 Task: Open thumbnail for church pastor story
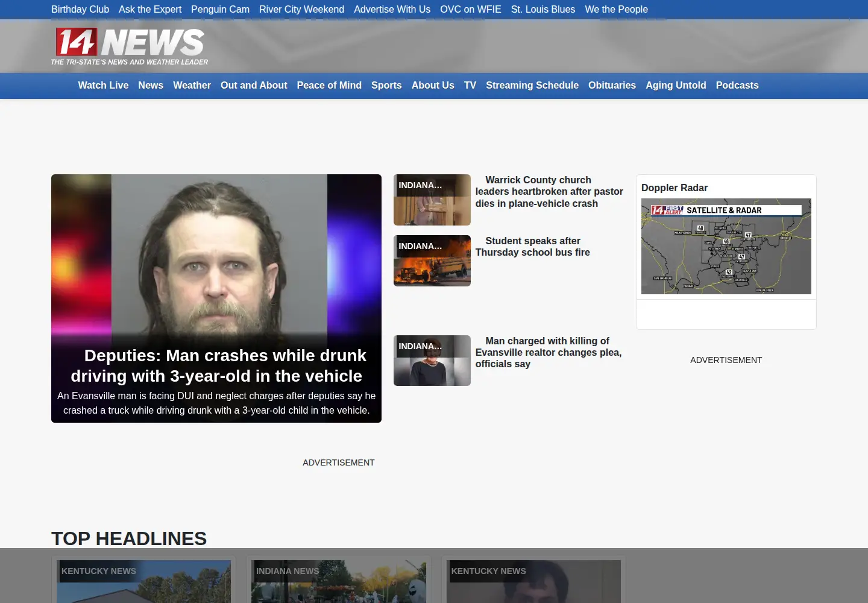(432, 200)
